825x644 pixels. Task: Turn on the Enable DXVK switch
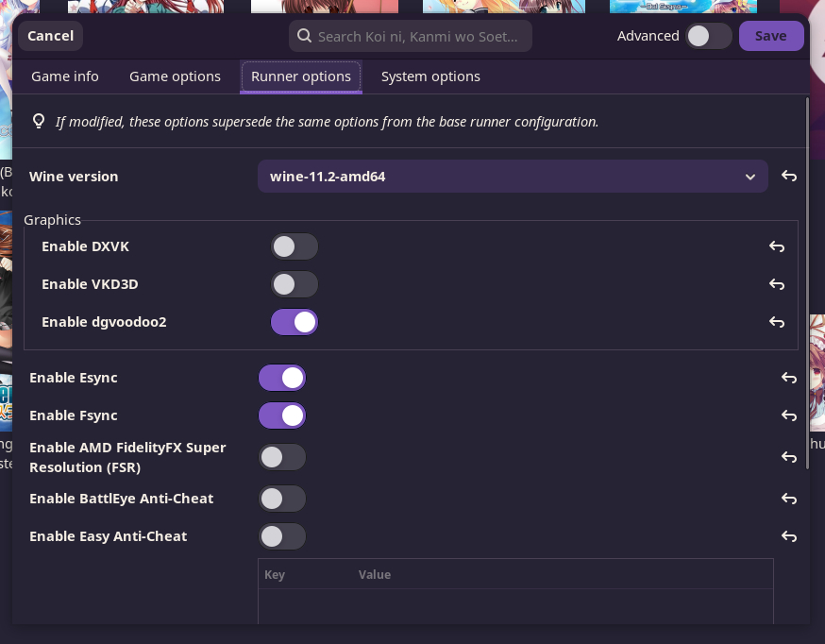click(295, 246)
